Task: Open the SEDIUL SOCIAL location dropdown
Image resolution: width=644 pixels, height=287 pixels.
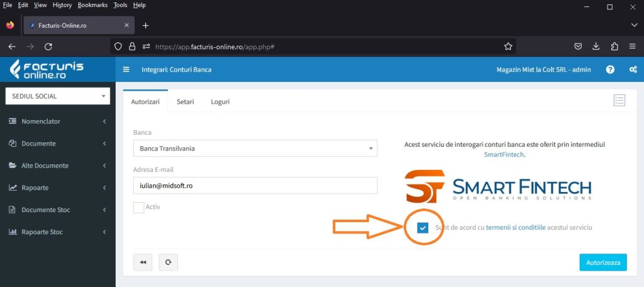Action: (57, 96)
